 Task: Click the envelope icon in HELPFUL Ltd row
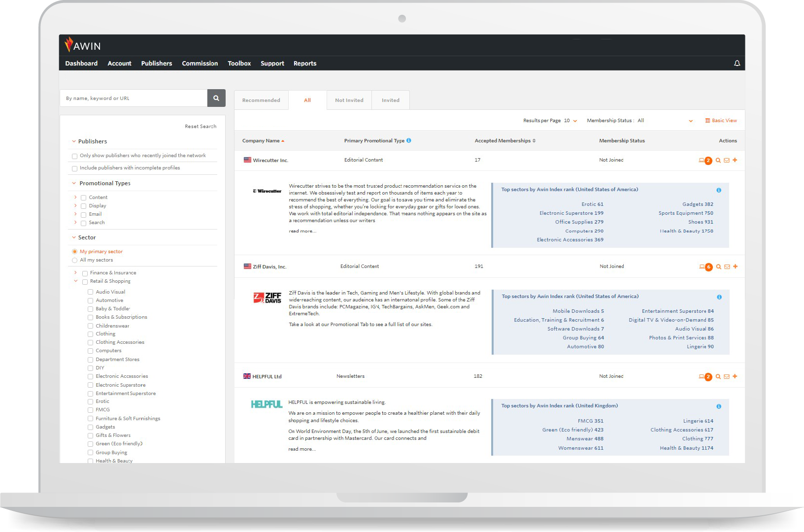click(727, 376)
